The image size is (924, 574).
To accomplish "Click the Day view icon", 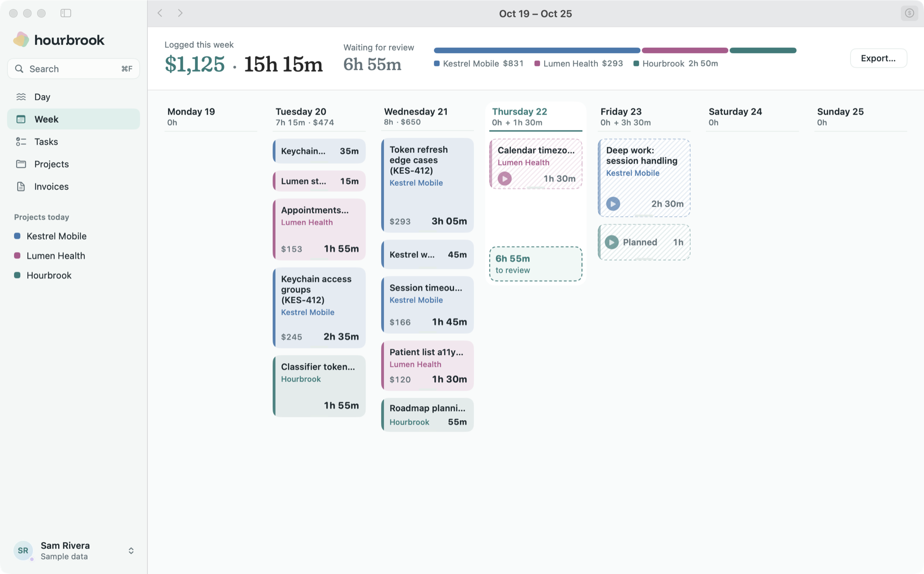I will point(21,97).
